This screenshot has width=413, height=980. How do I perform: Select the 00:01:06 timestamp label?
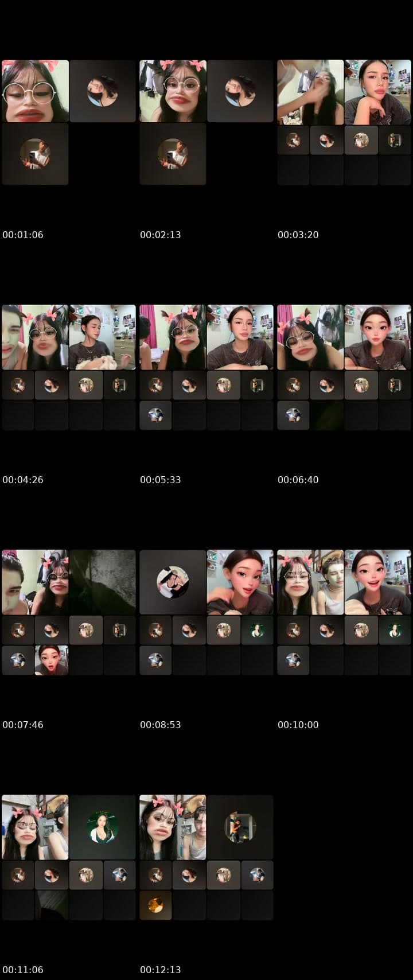(23, 235)
